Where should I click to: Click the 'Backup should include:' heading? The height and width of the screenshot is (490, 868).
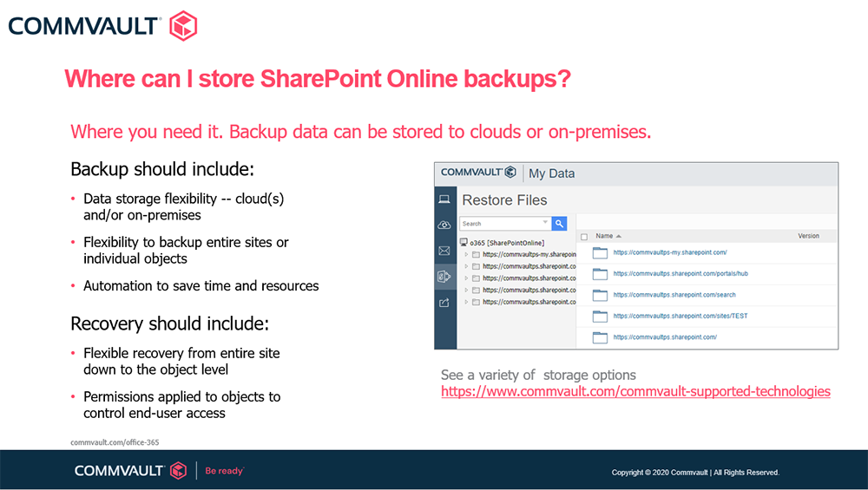tap(162, 169)
